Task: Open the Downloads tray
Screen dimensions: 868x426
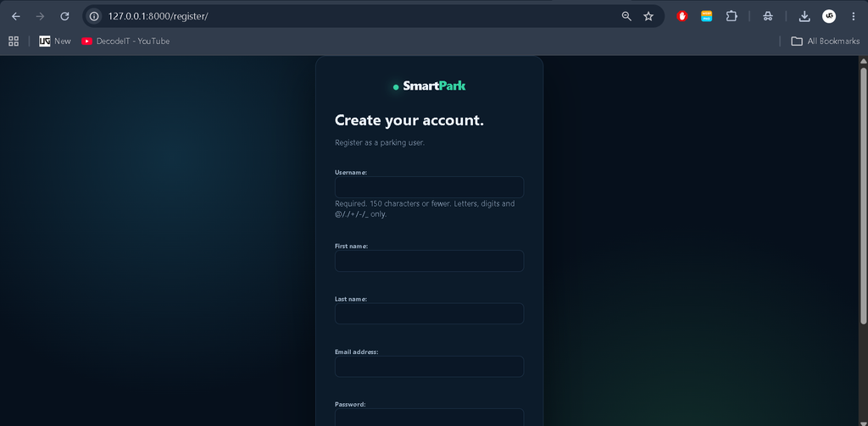Action: tap(804, 17)
